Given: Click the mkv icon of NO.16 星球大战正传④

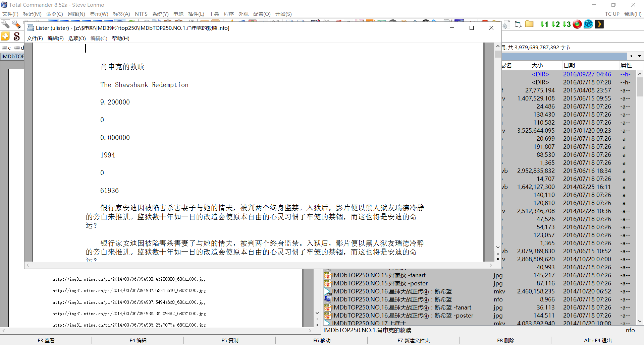Looking at the screenshot, I should pyautogui.click(x=327, y=291).
